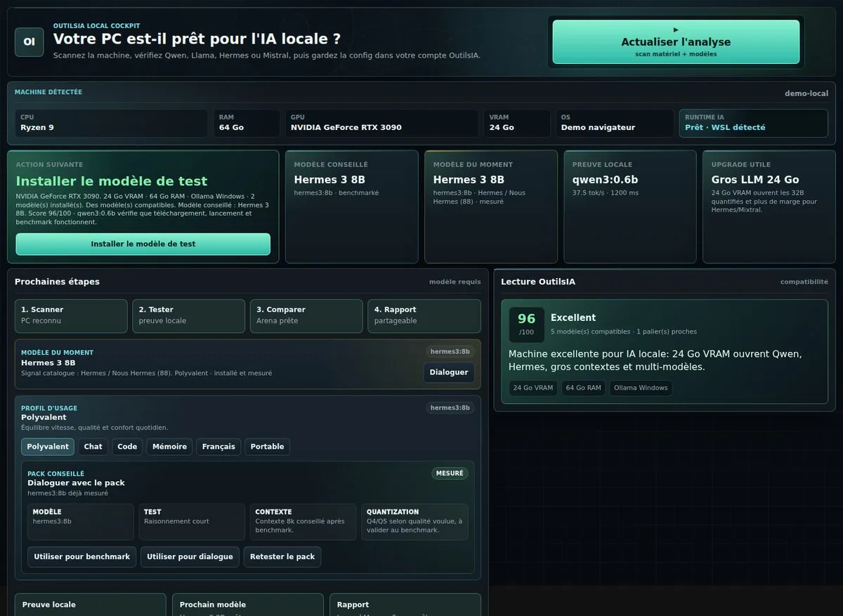The width and height of the screenshot is (843, 616).
Task: Click the Upgrade utile Gros LLM 24 Go card
Action: click(x=769, y=207)
